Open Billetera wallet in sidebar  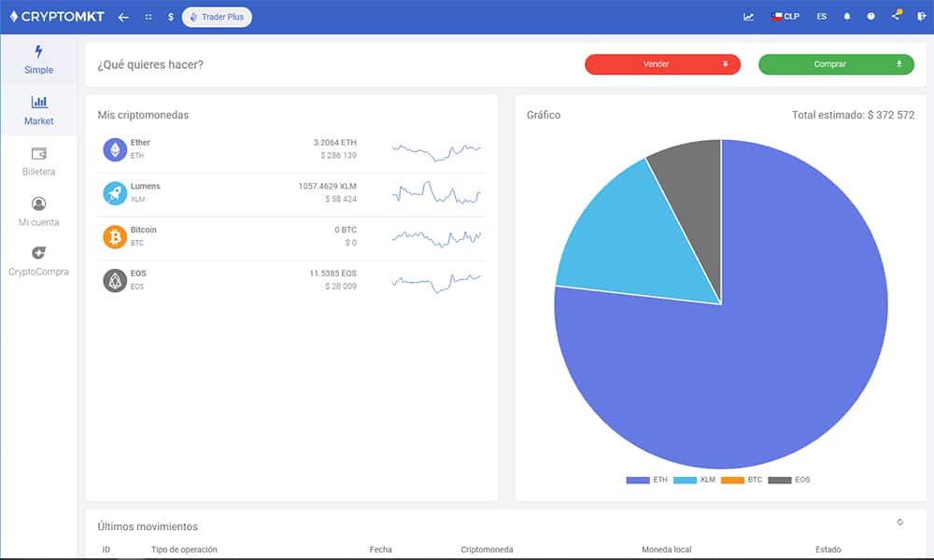click(x=38, y=161)
